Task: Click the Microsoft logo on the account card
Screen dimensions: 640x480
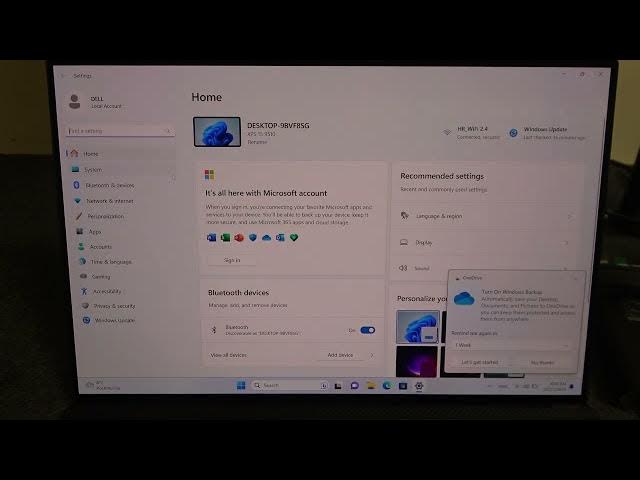Action: pos(209,175)
